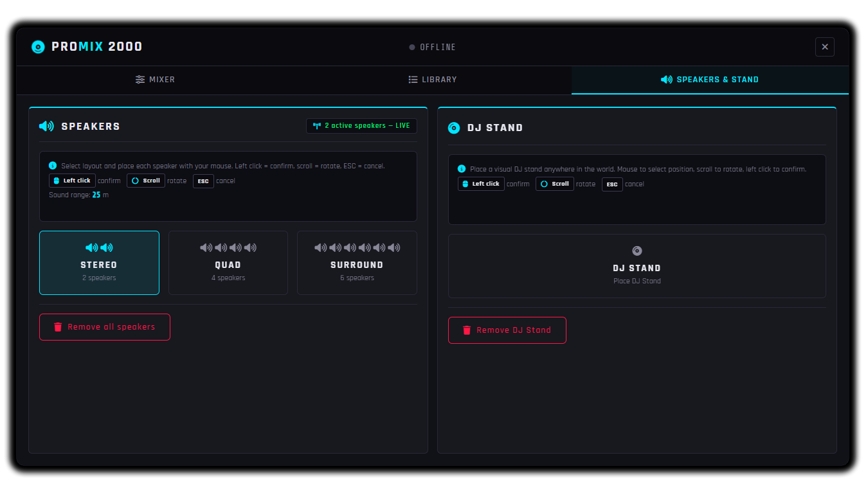
Task: Place the DJ Stand via its card
Action: pos(637,266)
